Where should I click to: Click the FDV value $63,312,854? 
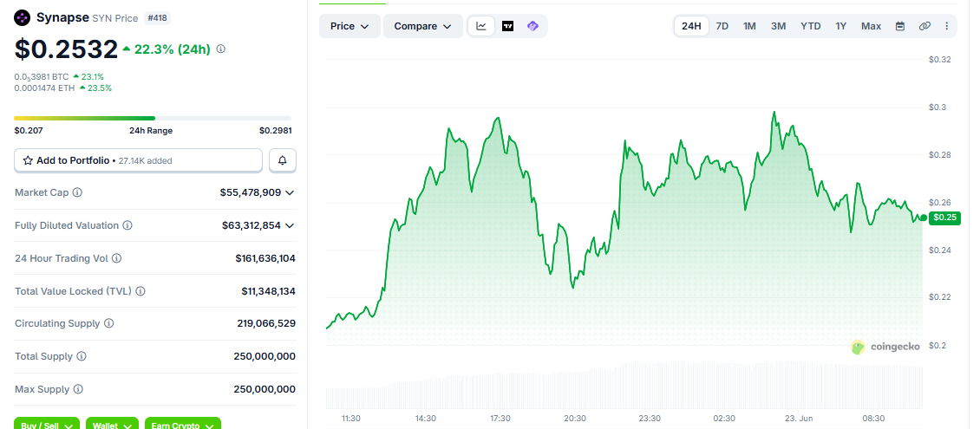point(252,225)
